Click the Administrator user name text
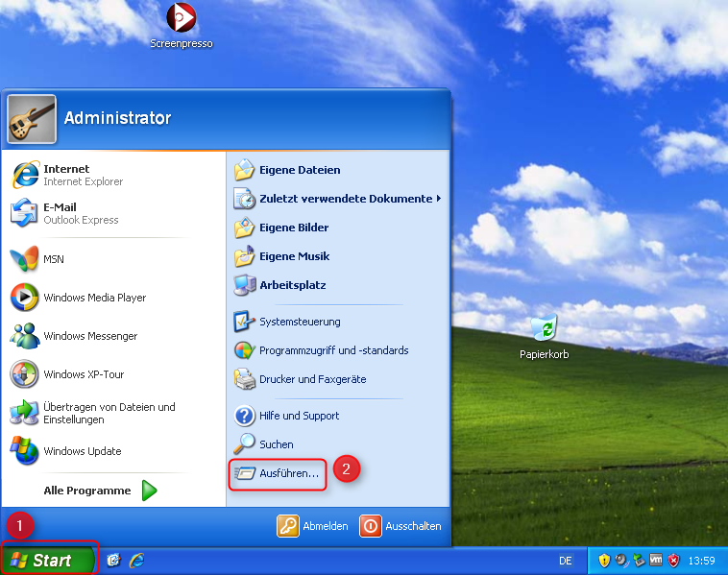This screenshot has height=575, width=728. click(117, 118)
